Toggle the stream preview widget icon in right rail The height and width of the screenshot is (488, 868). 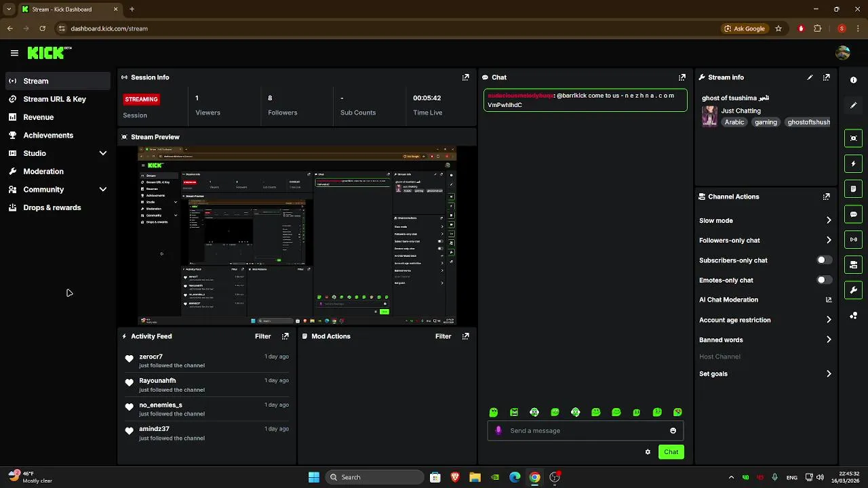tap(854, 138)
